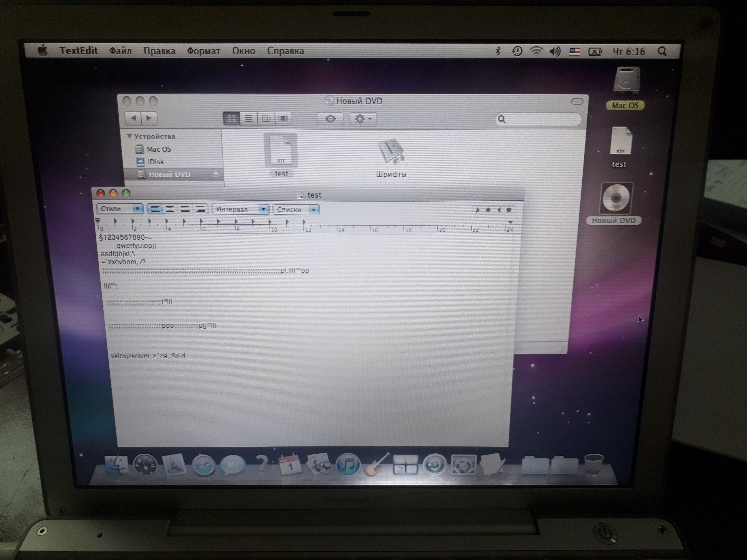This screenshot has height=560, width=747.
Task: Open the Finder action gear menu
Action: tap(363, 119)
